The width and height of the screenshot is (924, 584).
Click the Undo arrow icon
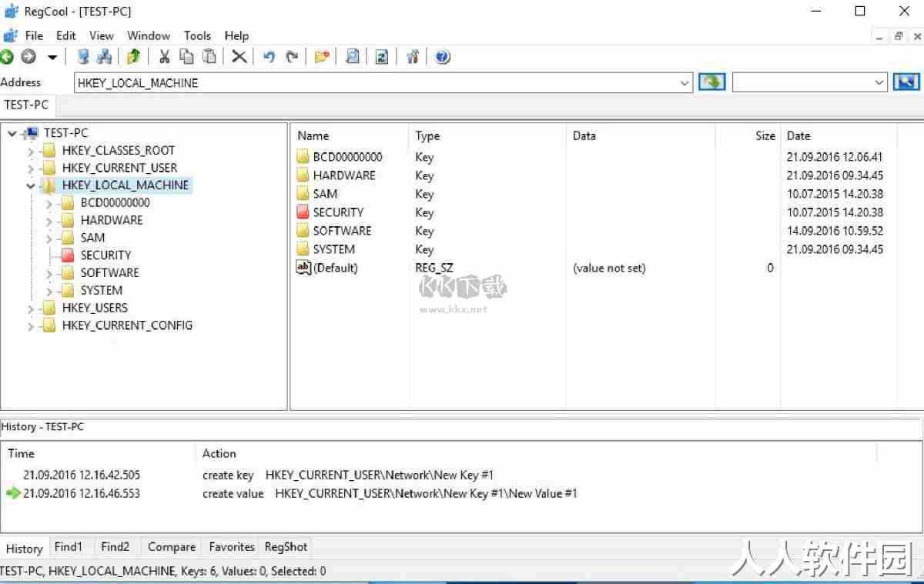point(269,56)
